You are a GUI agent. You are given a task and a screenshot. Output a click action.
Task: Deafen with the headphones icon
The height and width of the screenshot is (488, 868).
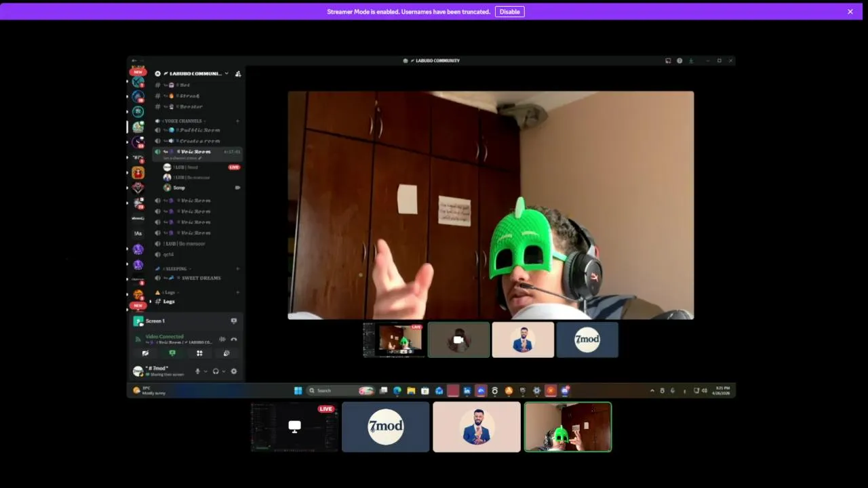216,371
